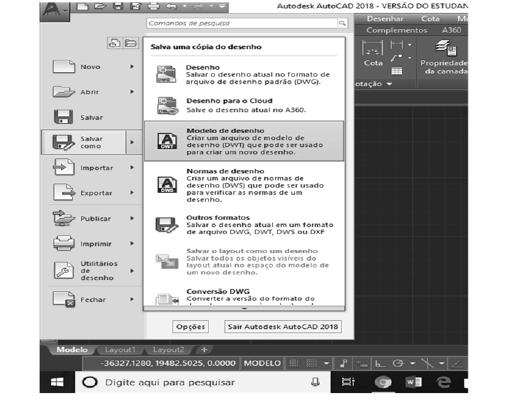Show open documents icon above menu list
Viewport: 526px width, 414px height.
[130, 43]
